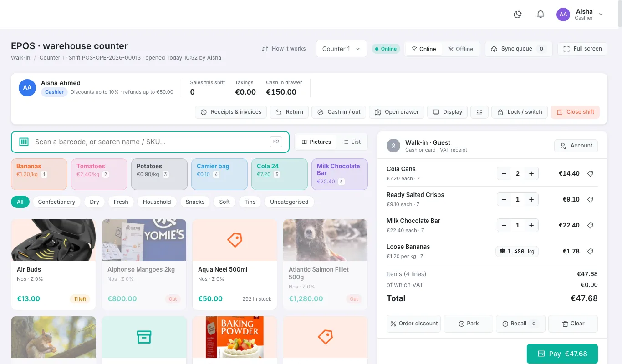Screen dimensions: 622x364
Task: Select Pictures product view
Action: [316, 142]
